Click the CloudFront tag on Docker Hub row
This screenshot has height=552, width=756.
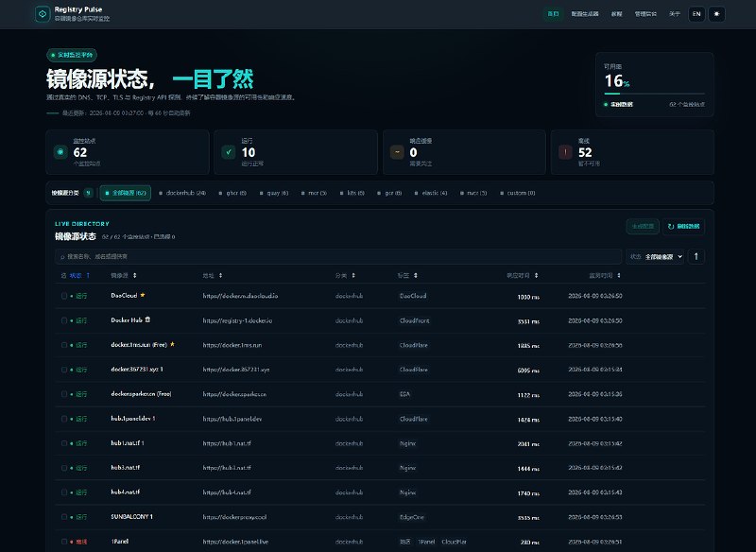[x=415, y=320]
